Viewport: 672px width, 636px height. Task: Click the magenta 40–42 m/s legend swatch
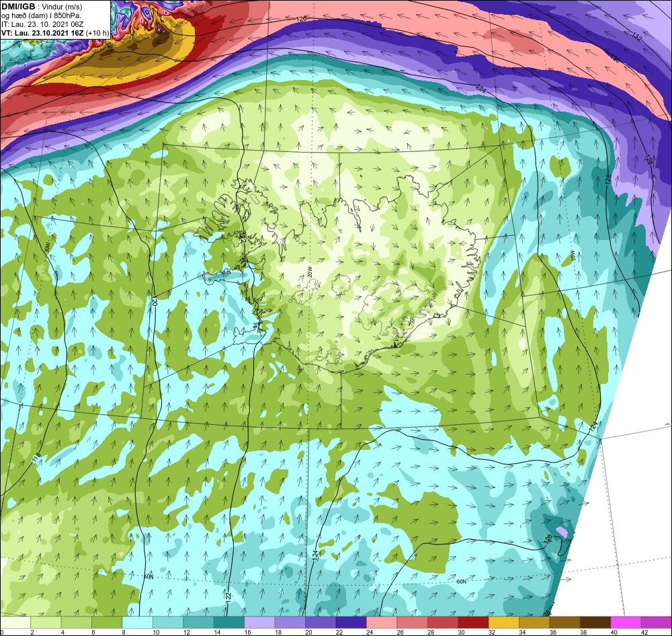coord(626,623)
